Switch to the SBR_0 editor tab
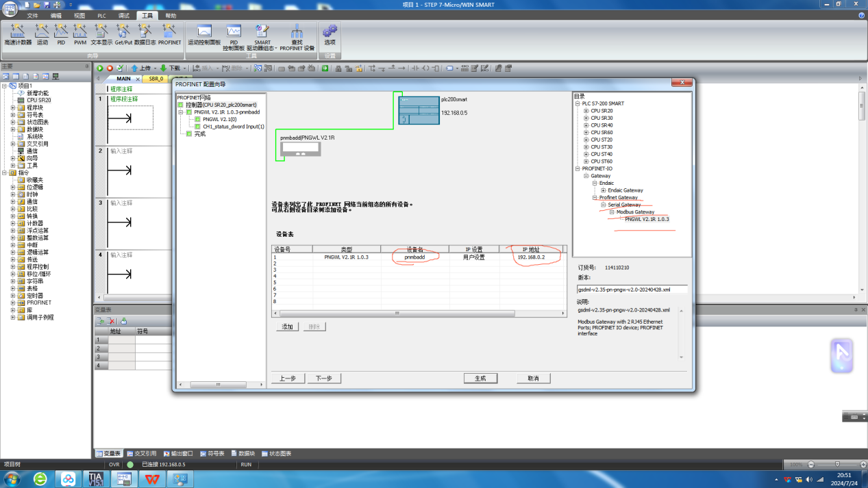Screen dimensions: 868x488 click(156, 79)
